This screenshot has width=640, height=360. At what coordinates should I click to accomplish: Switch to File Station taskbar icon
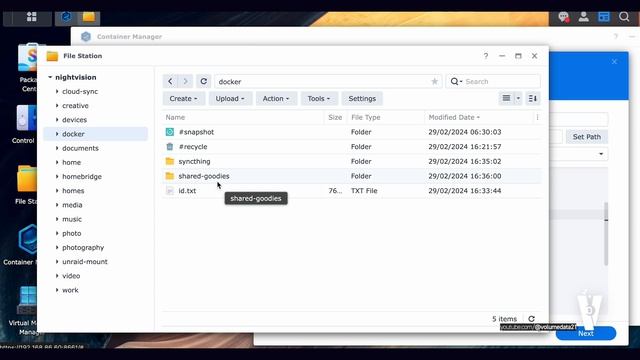point(89,17)
